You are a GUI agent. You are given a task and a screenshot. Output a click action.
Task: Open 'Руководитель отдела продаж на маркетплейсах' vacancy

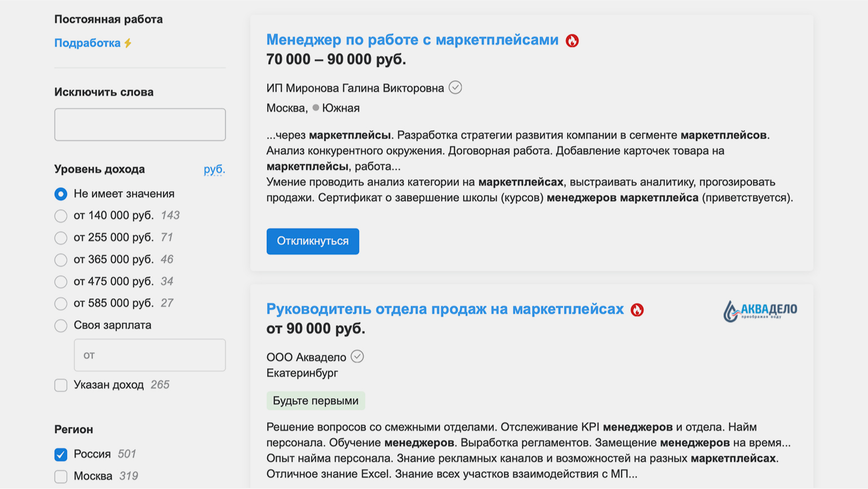tap(445, 309)
